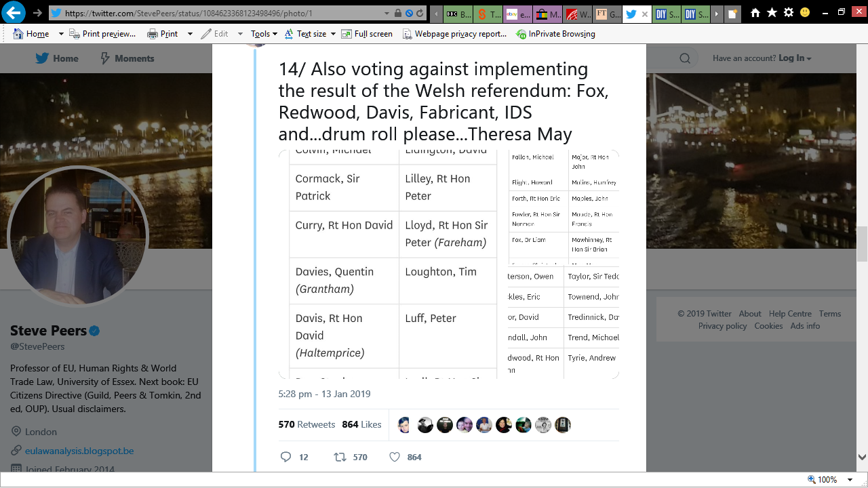Image resolution: width=868 pixels, height=488 pixels.
Task: Switch to the FT browser tab
Action: pyautogui.click(x=606, y=14)
